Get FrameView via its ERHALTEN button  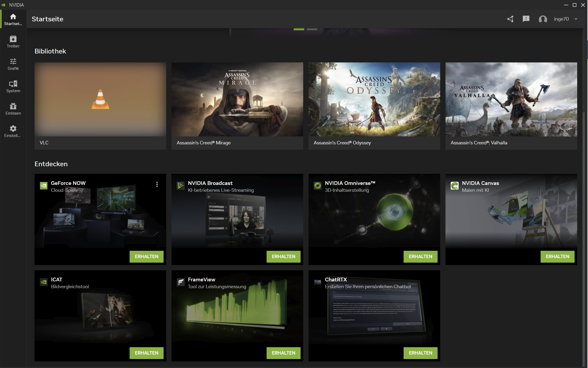pos(283,353)
